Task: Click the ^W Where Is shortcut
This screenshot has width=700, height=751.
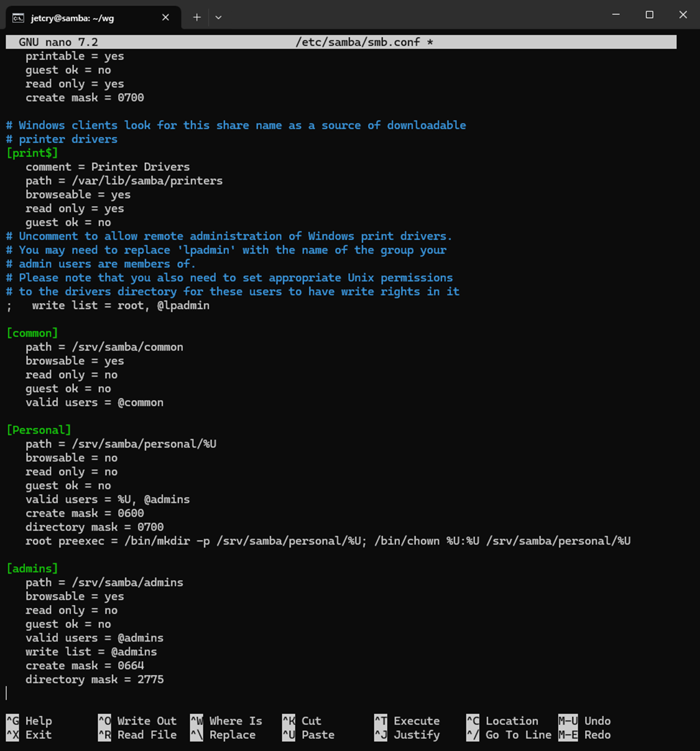Action: (x=226, y=721)
